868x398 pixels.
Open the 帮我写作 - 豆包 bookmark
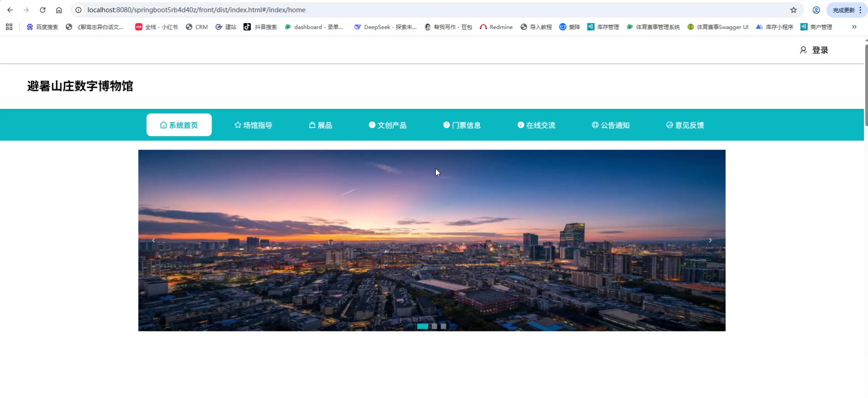[x=448, y=27]
